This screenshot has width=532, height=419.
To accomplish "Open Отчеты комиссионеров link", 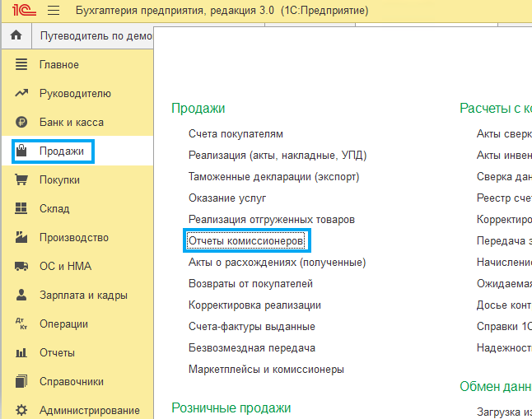I will click(246, 240).
